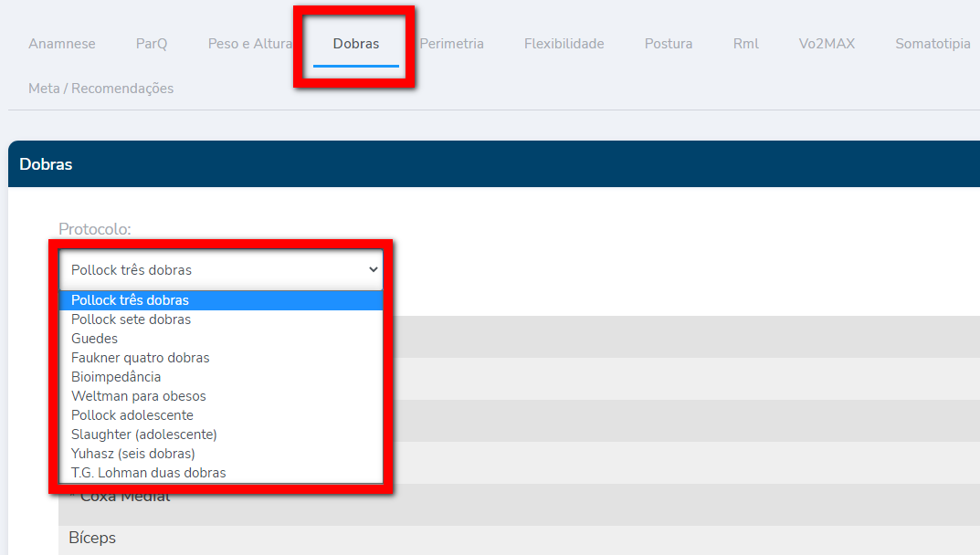
Task: Pick Slaughter (adolescente) from the list
Action: coord(144,435)
